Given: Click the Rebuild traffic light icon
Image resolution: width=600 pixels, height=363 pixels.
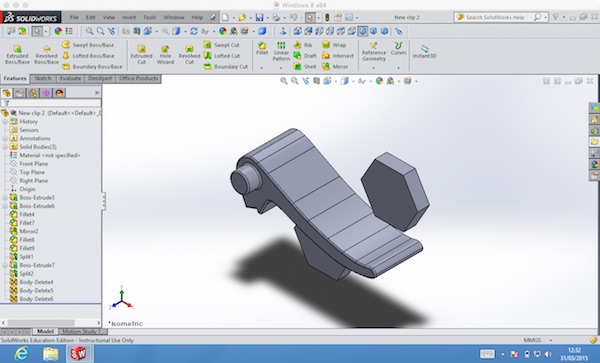Looking at the screenshot, I should coord(327,17).
